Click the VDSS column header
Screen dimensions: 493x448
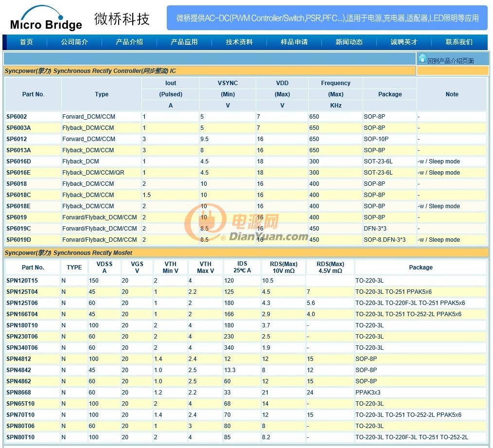[105, 267]
